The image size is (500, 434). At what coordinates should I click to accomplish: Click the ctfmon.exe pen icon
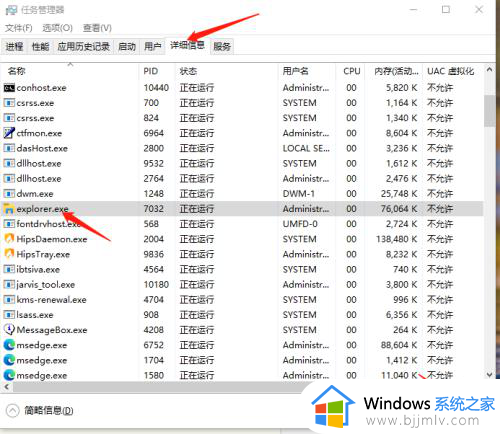pos(9,133)
